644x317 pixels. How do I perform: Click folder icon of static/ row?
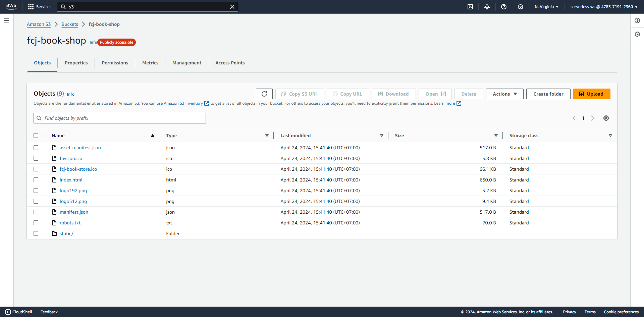point(54,233)
